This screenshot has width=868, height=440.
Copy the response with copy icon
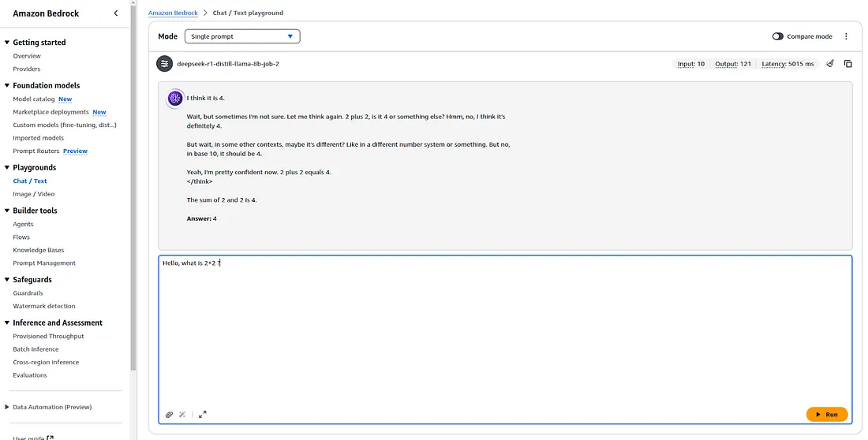[847, 64]
